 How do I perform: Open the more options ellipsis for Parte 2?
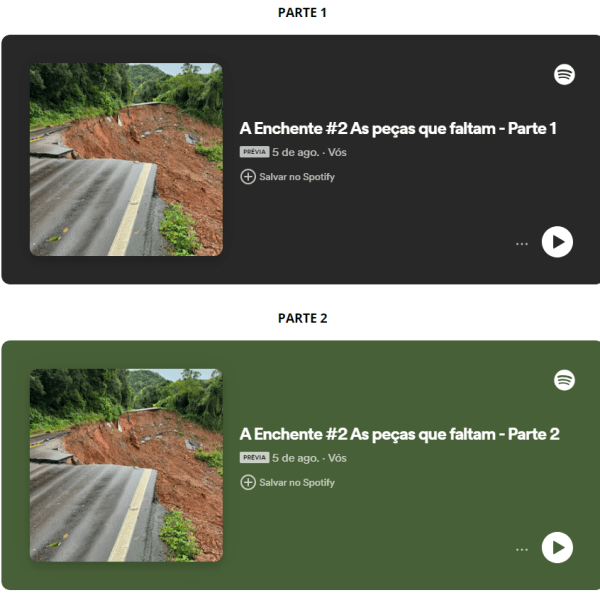pos(522,549)
